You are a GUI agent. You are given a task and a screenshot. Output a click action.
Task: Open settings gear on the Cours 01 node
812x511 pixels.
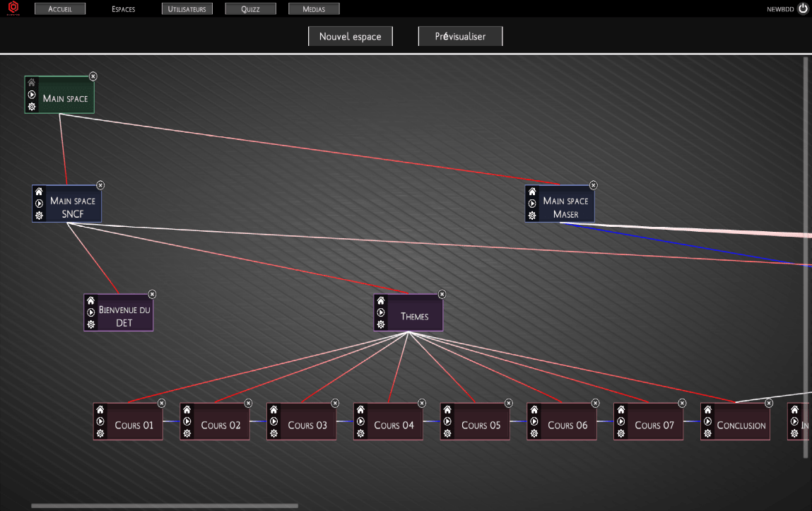click(100, 433)
